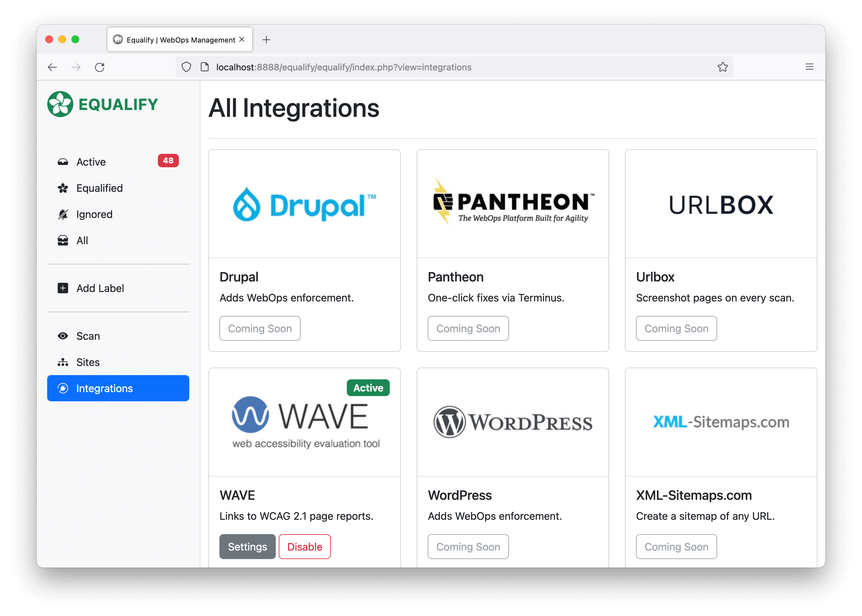862x616 pixels.
Task: Bookmark this page with the star icon
Action: click(x=722, y=67)
